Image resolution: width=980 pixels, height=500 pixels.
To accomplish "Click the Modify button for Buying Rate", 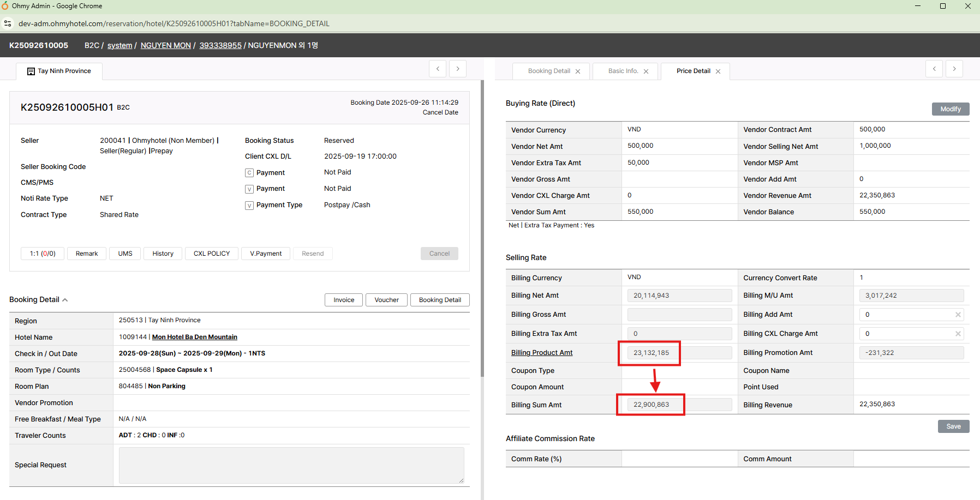I will pyautogui.click(x=950, y=109).
